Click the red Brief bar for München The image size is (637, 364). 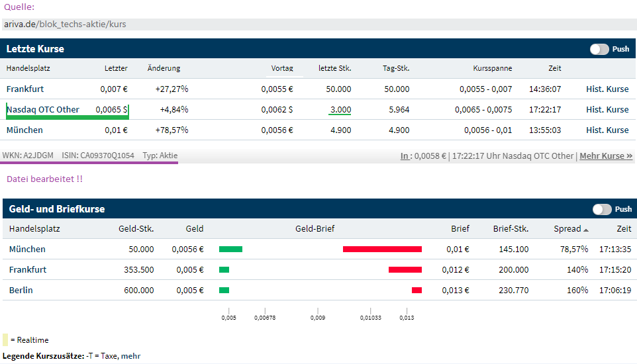382,250
